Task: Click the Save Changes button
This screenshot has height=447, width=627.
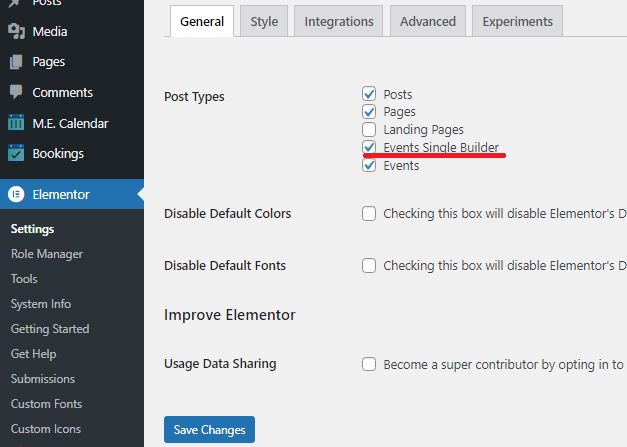Action: pos(209,430)
